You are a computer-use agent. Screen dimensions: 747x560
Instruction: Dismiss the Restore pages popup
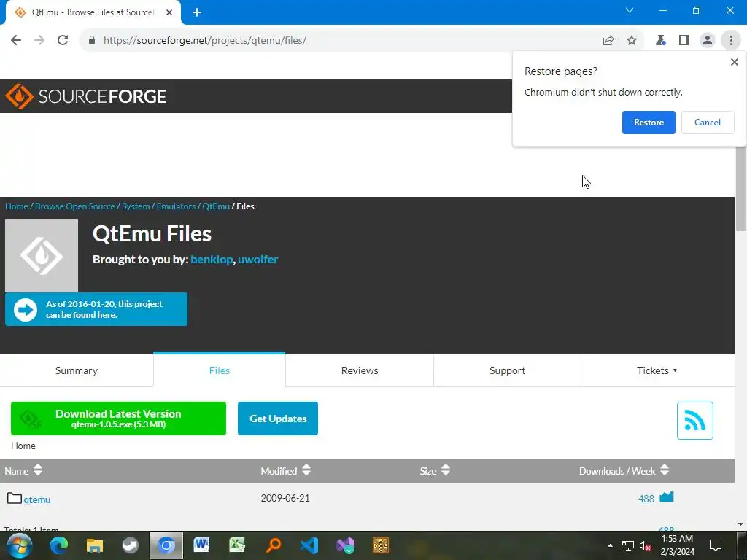click(x=734, y=62)
